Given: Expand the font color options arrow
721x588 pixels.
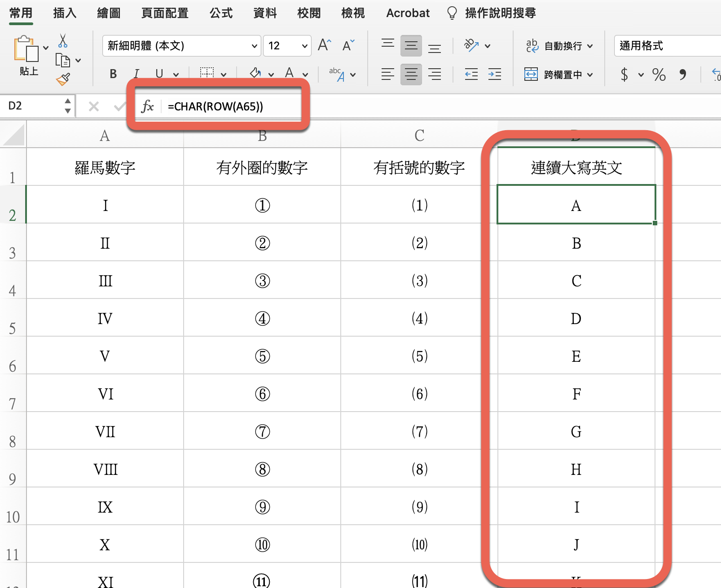Looking at the screenshot, I should (305, 75).
